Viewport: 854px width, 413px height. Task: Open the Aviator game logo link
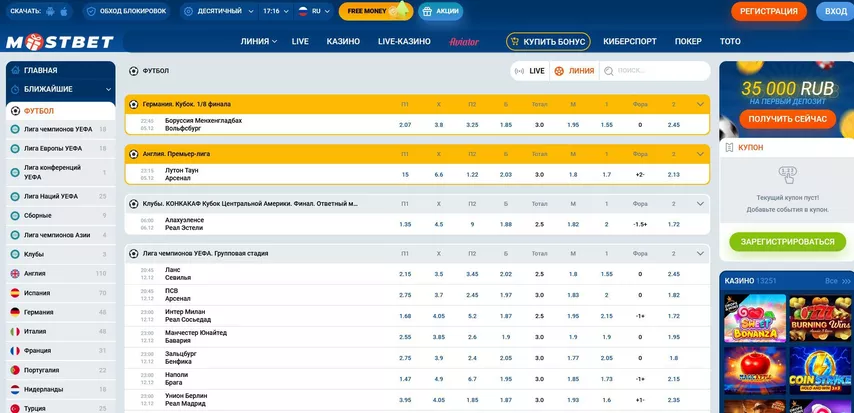pyautogui.click(x=465, y=42)
